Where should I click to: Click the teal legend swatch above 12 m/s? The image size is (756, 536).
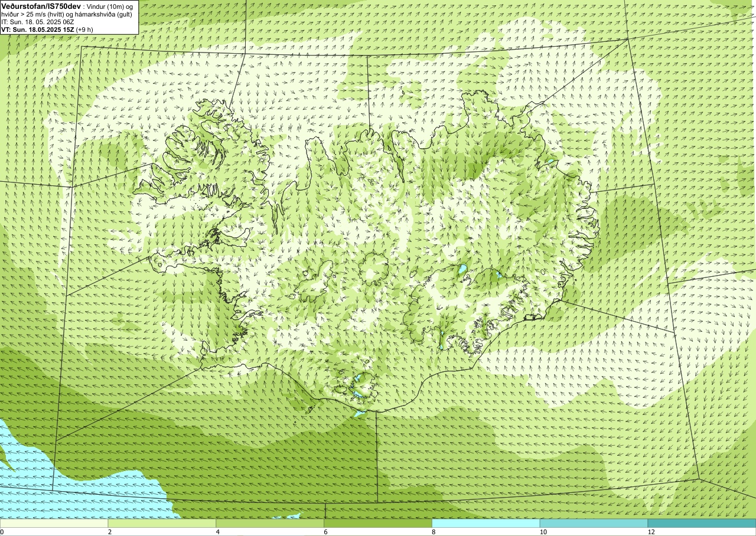pos(702,523)
